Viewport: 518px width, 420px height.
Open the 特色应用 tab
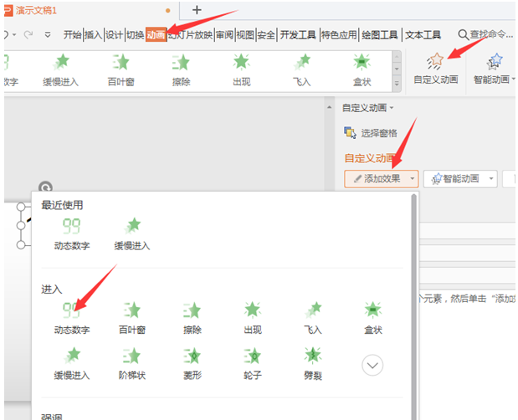pos(339,34)
